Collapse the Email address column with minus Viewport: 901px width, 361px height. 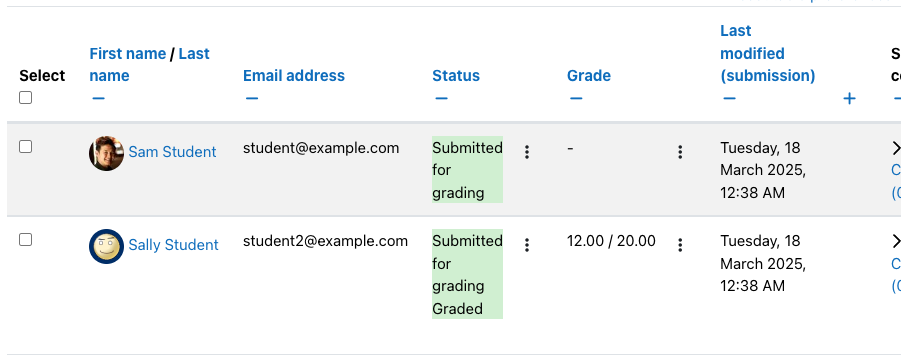[x=252, y=99]
